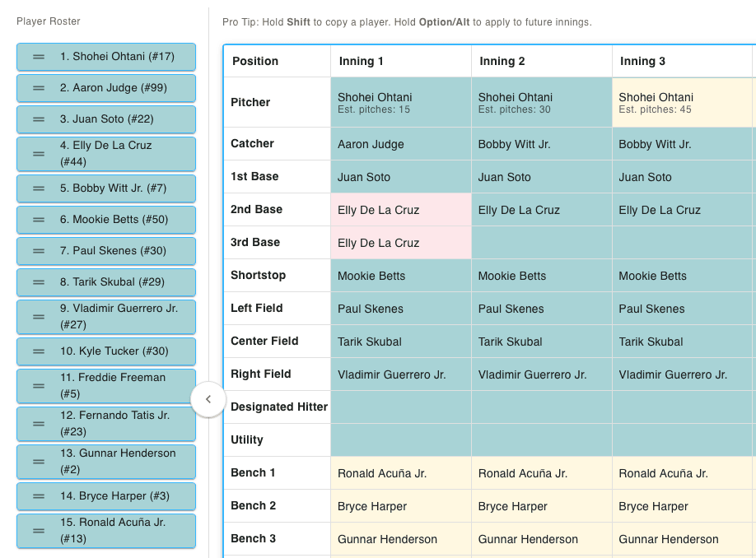Select the Inning 1 column header
The height and width of the screenshot is (558, 756).
point(400,61)
